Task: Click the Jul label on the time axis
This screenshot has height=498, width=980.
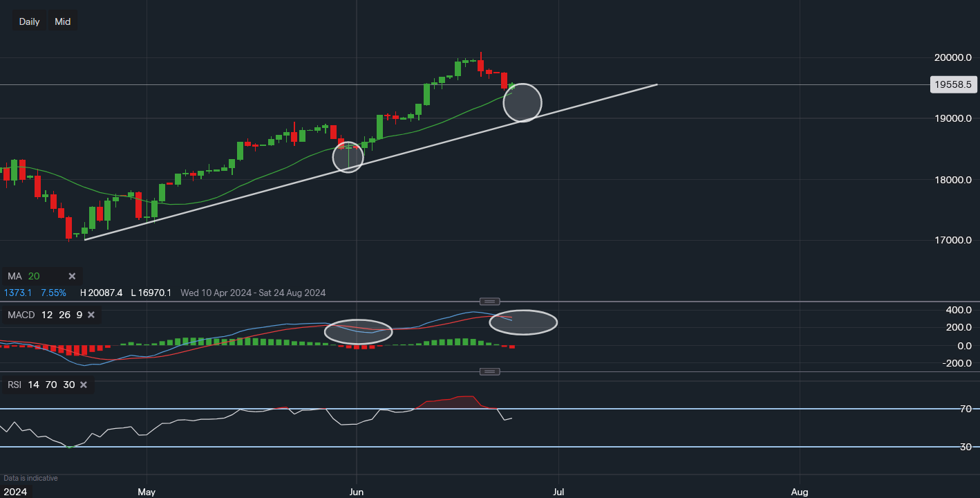Action: point(558,492)
